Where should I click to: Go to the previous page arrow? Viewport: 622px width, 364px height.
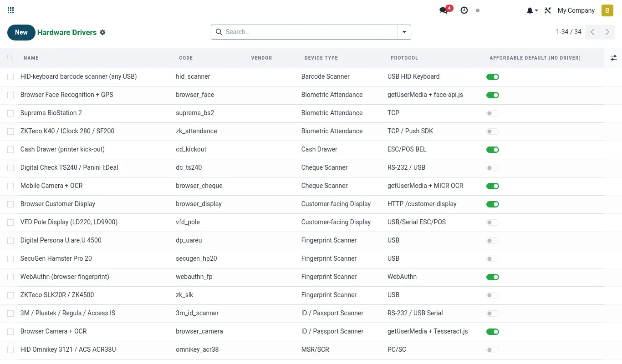point(592,32)
